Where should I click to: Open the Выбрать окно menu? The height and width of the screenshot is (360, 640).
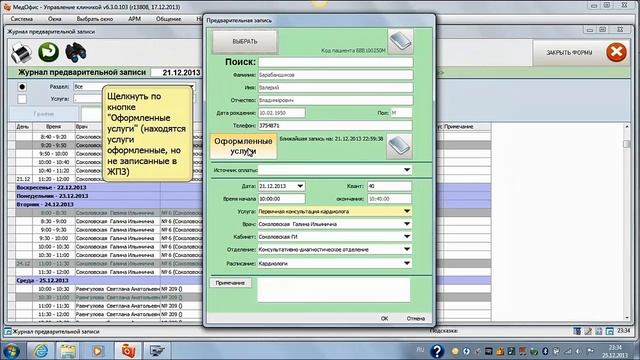(95, 19)
